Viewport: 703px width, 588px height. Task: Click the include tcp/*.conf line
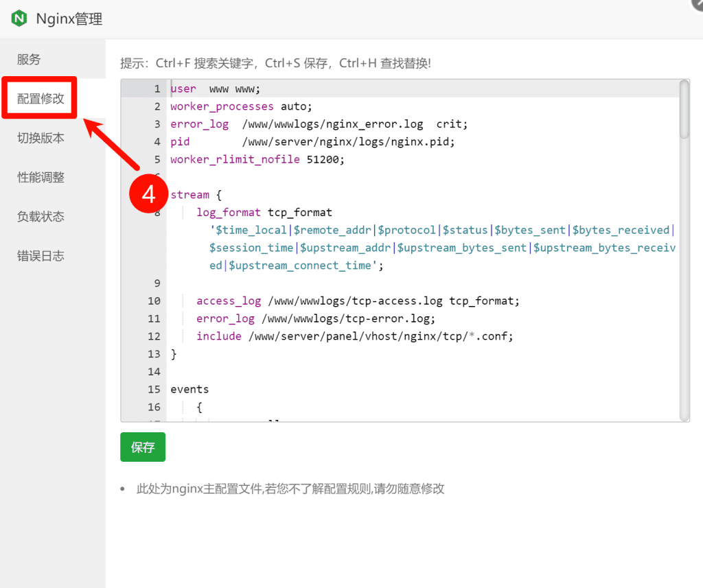[x=354, y=336]
